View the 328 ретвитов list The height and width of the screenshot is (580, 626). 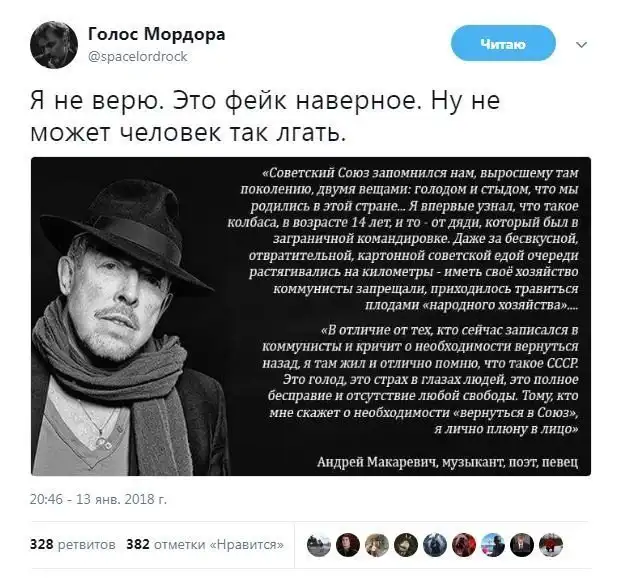pos(73,544)
